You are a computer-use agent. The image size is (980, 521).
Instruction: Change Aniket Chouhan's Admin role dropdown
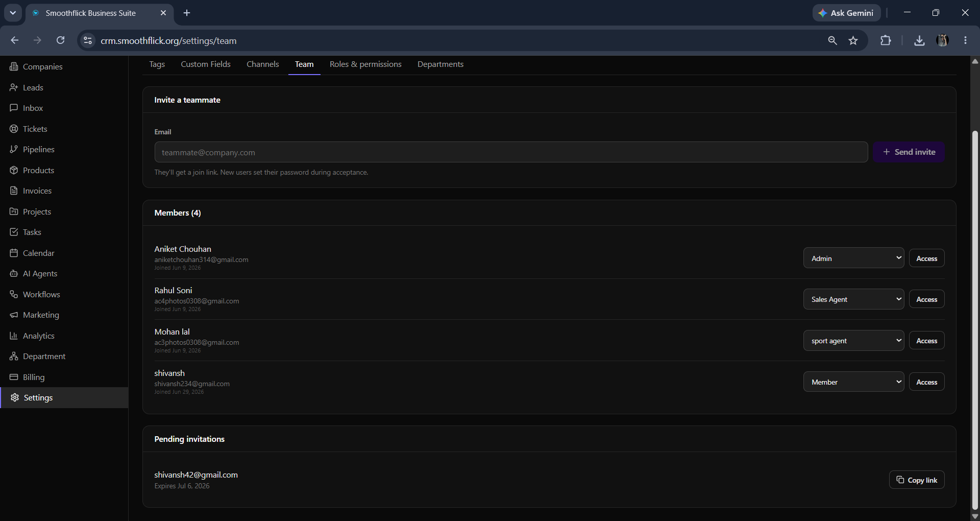(853, 258)
